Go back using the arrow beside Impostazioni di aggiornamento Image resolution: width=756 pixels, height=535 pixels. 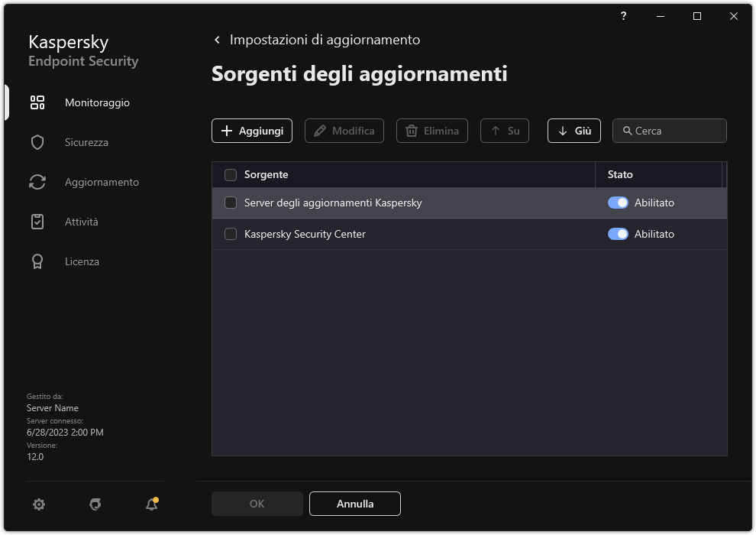pyautogui.click(x=218, y=40)
